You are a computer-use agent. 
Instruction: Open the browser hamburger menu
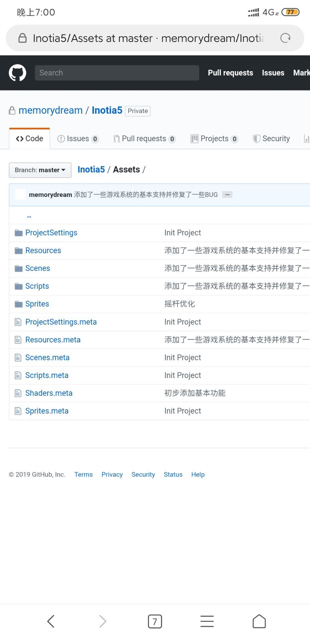pyautogui.click(x=207, y=621)
